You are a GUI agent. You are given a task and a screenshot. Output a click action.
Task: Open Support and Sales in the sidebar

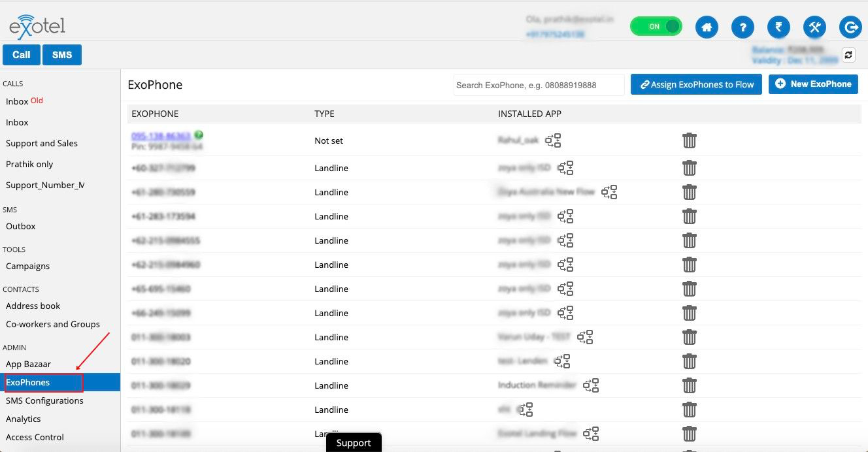click(x=42, y=144)
